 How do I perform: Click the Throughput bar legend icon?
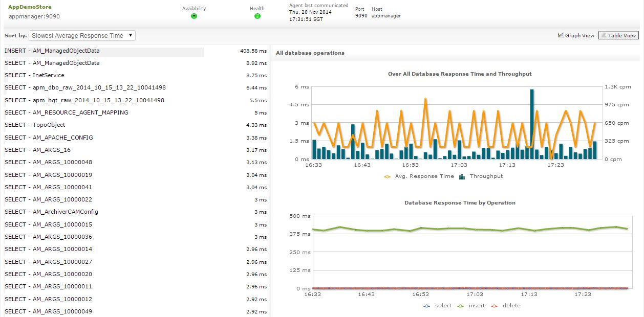tap(462, 176)
